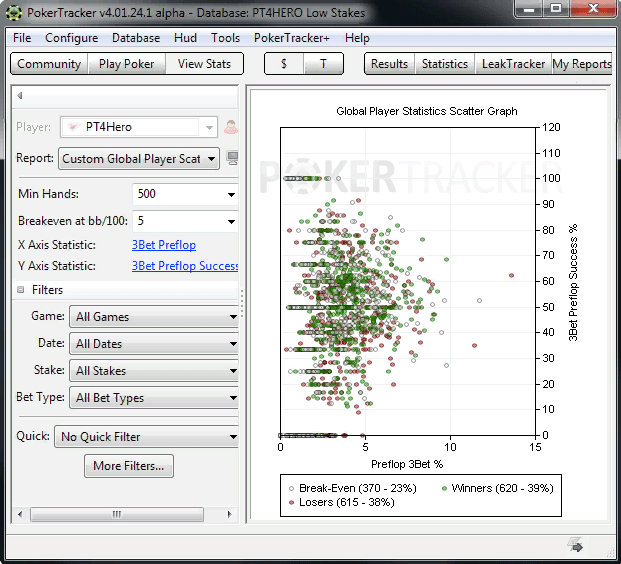Viewport: 621px width, 564px height.
Task: Open the Game filter dropdown
Action: 154,316
